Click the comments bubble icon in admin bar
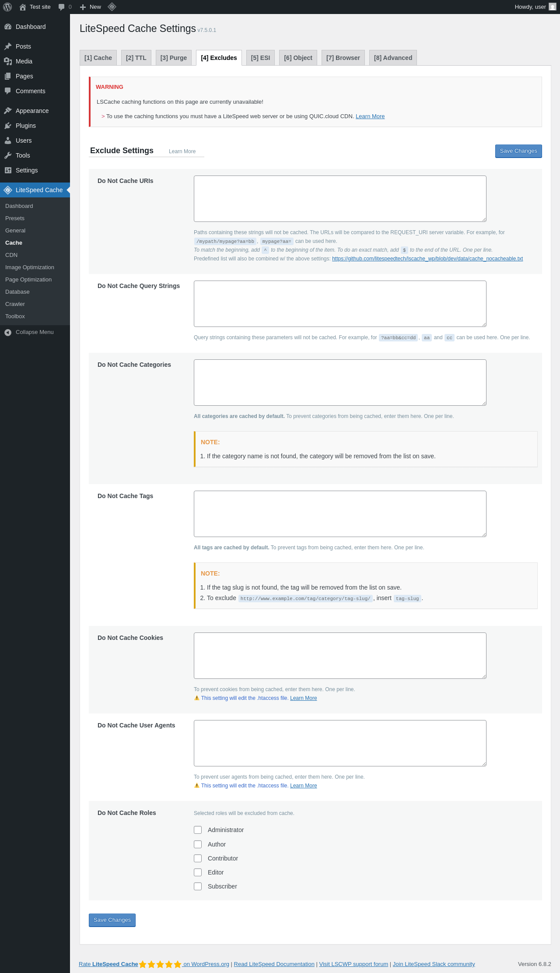560x973 pixels. pyautogui.click(x=61, y=7)
